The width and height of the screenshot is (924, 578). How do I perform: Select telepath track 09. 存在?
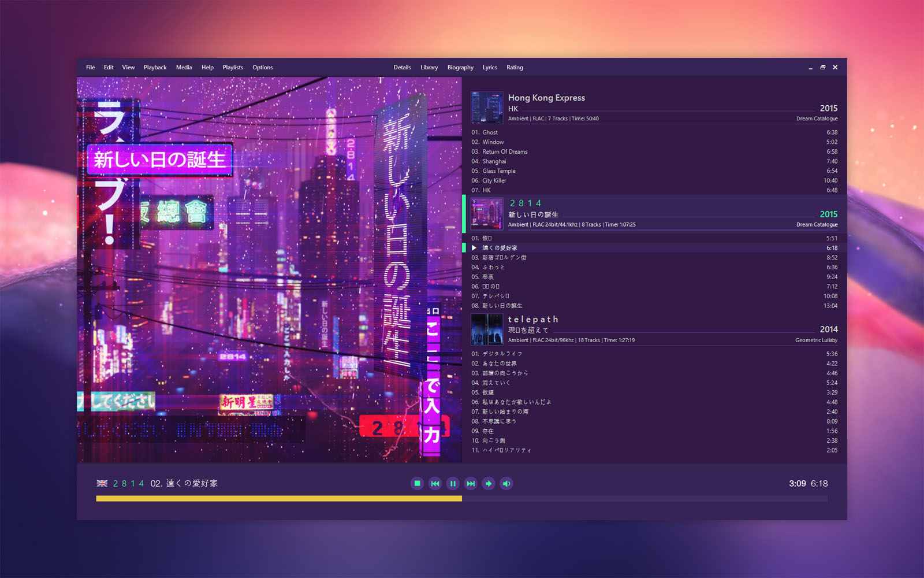pos(654,431)
